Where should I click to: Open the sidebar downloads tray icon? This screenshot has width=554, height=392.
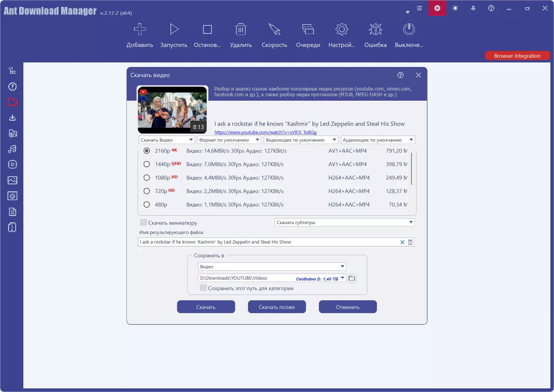pyautogui.click(x=12, y=118)
